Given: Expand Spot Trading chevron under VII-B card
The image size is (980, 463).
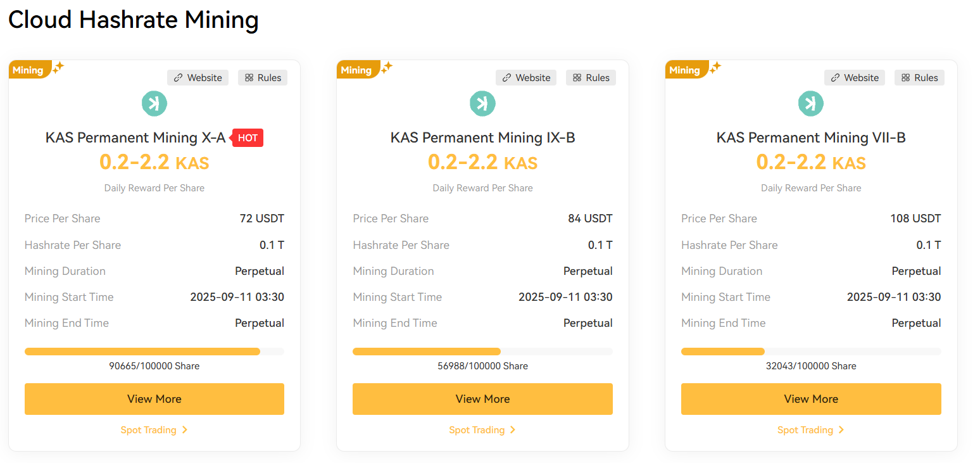Looking at the screenshot, I should 841,430.
